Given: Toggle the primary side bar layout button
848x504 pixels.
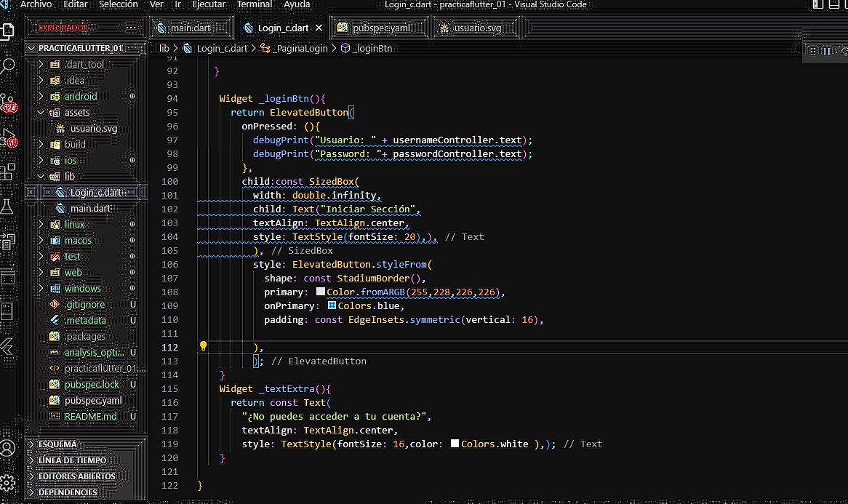Looking at the screenshot, I should 817,4.
